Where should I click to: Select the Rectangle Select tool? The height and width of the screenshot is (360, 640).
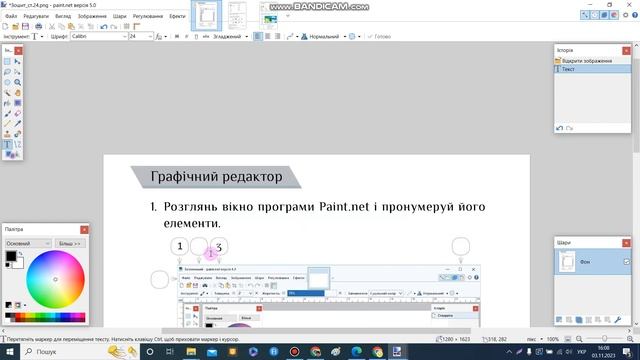click(7, 61)
